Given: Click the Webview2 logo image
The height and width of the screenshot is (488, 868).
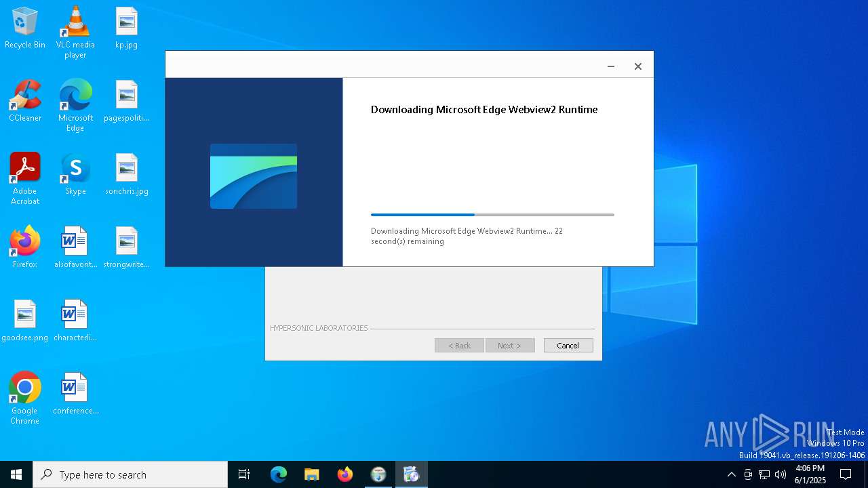Looking at the screenshot, I should click(254, 176).
